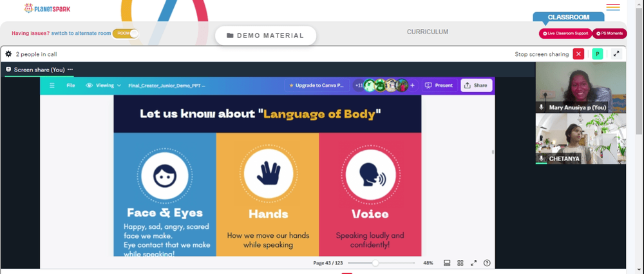Open the PlanetSpark hamburger menu
This screenshot has width=644, height=274.
(613, 7)
